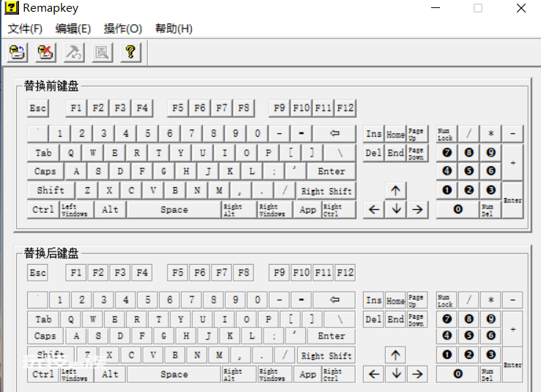Click the F10 key in 替换后键盘
Viewport: 541px width, 392px height.
[x=301, y=273]
